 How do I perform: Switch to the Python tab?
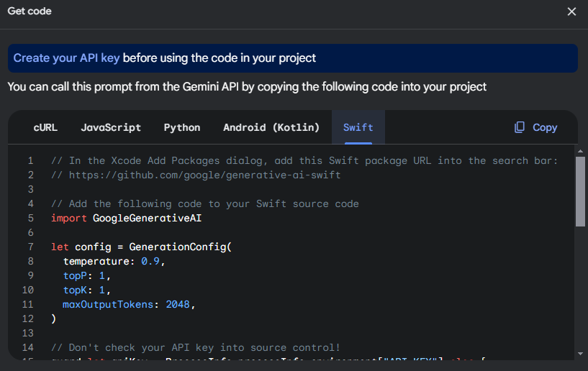(182, 127)
